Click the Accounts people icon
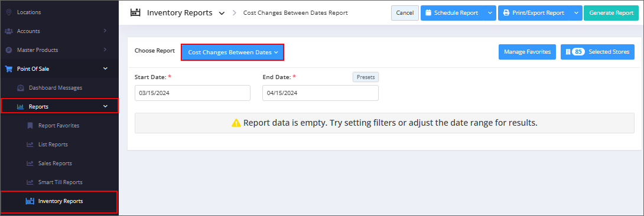The image size is (644, 216). pyautogui.click(x=9, y=31)
